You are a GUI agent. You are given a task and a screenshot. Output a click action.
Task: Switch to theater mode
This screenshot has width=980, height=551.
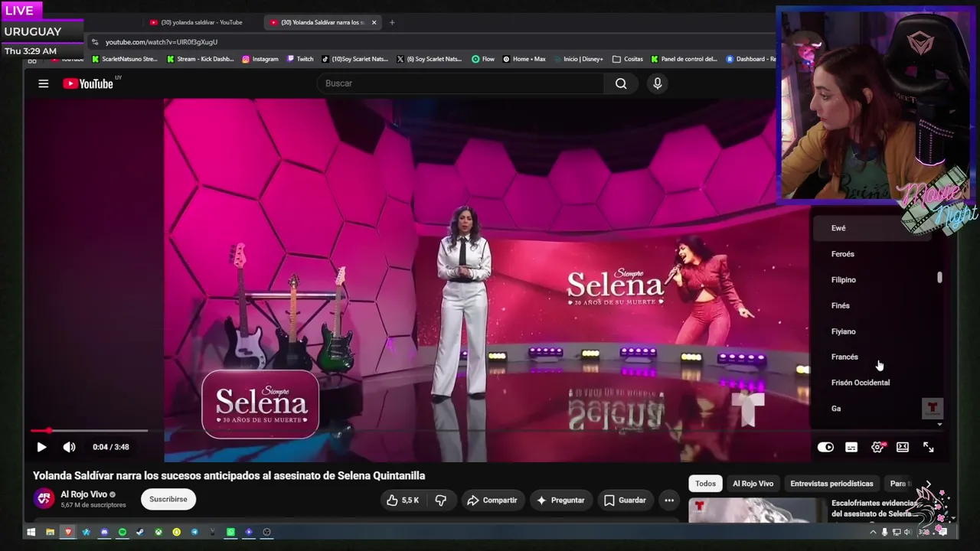pos(903,447)
